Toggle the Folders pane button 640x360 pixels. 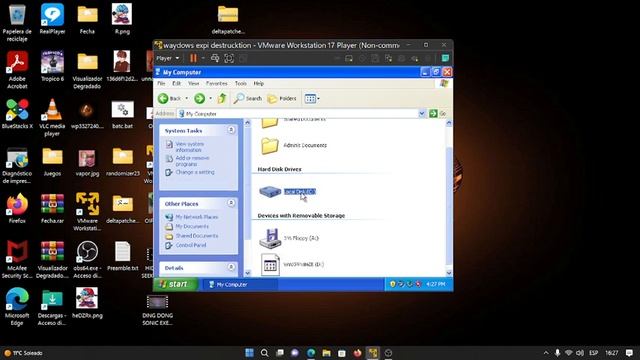[x=282, y=98]
